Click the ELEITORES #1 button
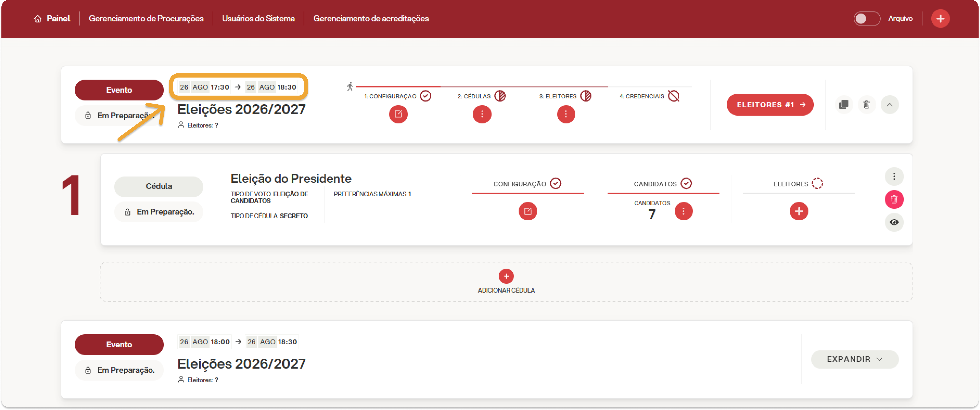 pyautogui.click(x=770, y=105)
